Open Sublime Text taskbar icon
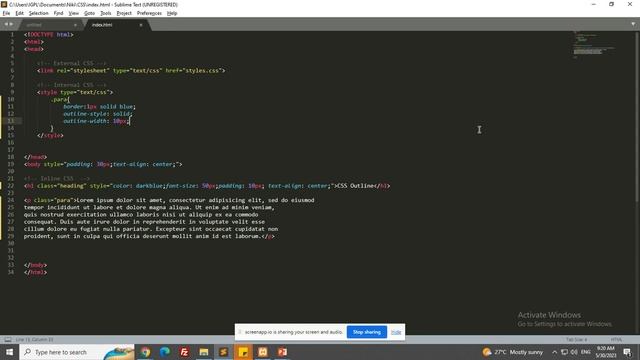640x360 pixels. tap(224, 352)
